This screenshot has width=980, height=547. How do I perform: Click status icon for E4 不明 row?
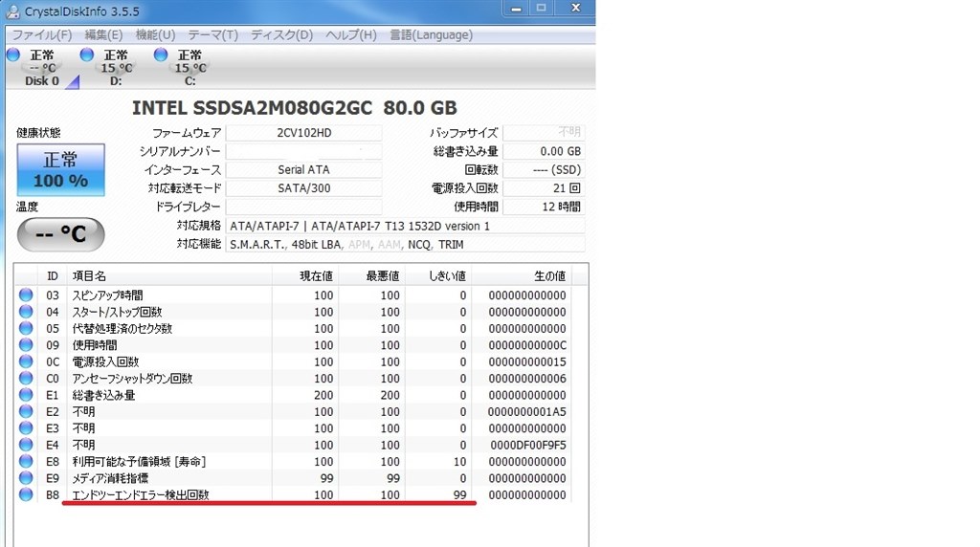click(x=26, y=445)
